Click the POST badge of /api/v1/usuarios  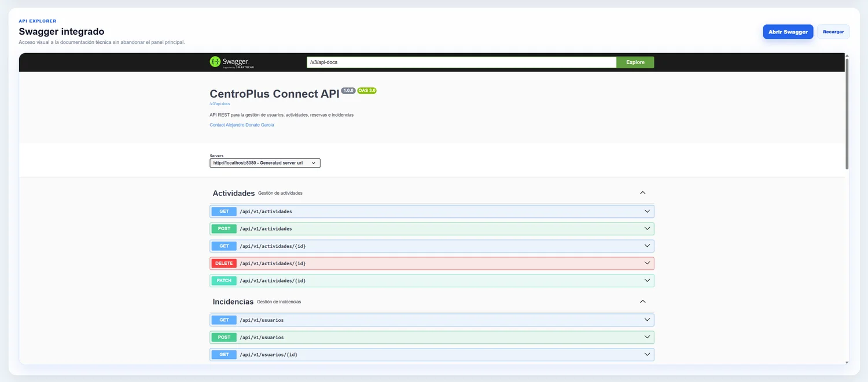click(224, 338)
